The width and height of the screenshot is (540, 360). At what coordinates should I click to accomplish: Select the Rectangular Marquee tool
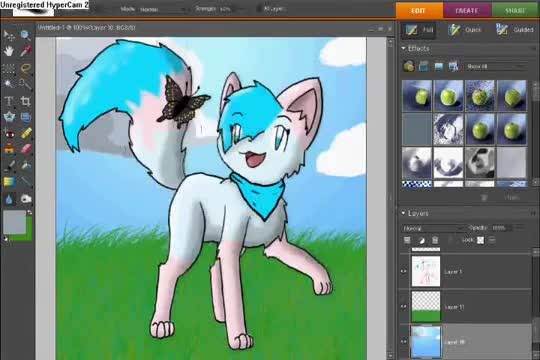[9, 68]
